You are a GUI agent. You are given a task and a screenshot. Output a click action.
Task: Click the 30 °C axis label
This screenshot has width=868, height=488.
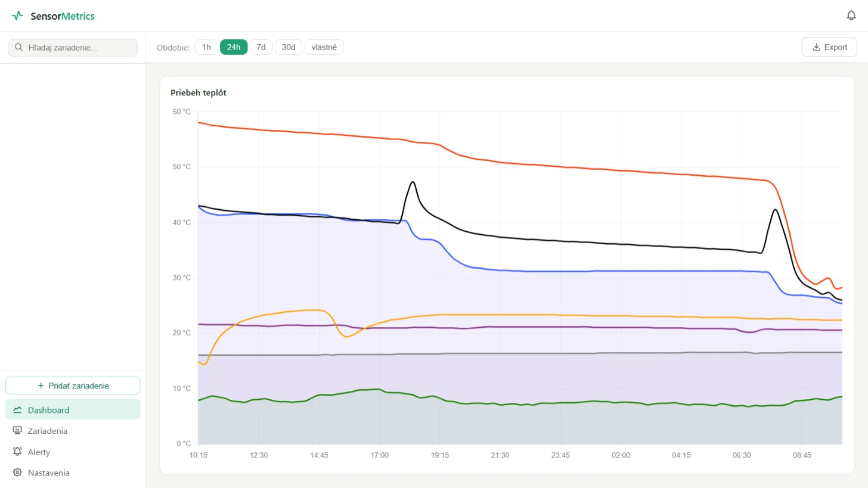[x=182, y=278]
